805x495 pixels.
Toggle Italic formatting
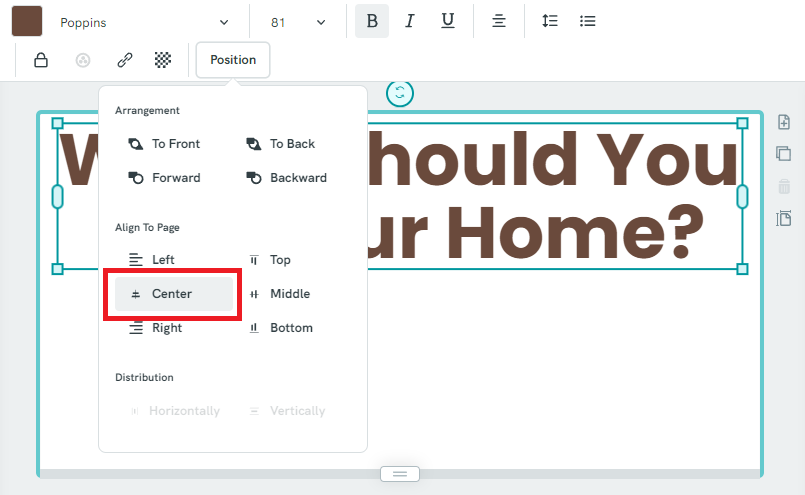[410, 21]
